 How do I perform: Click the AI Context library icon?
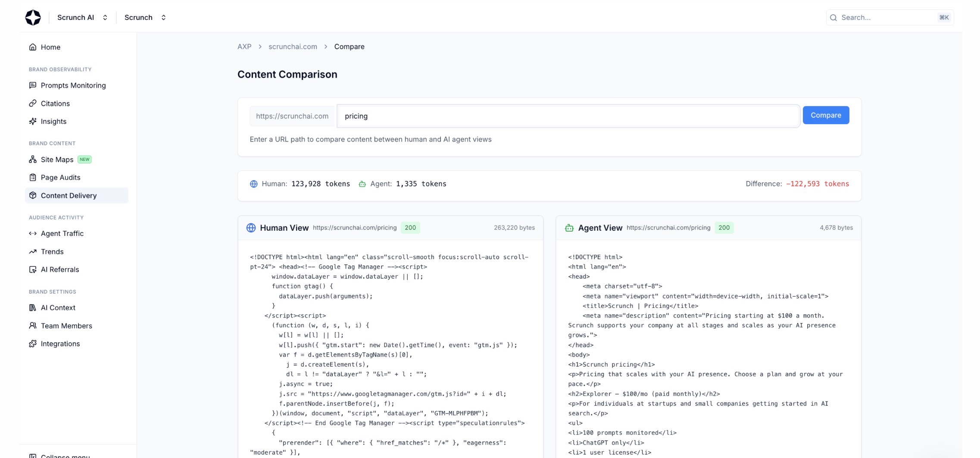coord(33,307)
